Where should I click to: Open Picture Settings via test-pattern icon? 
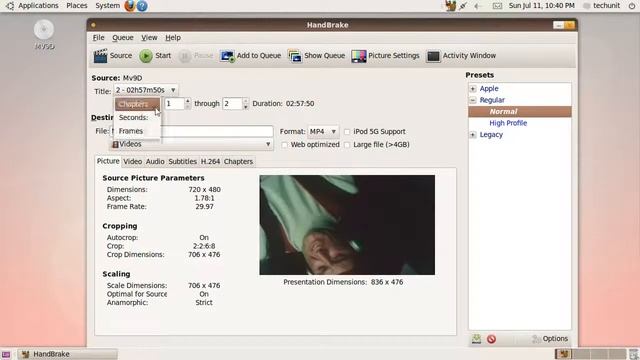(359, 56)
